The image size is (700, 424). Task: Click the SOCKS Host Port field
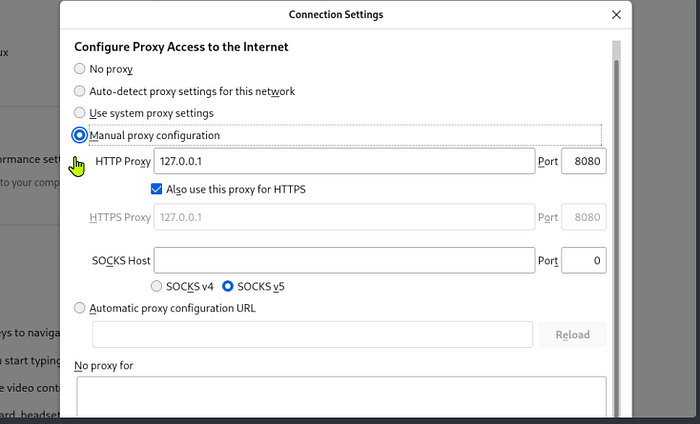583,260
